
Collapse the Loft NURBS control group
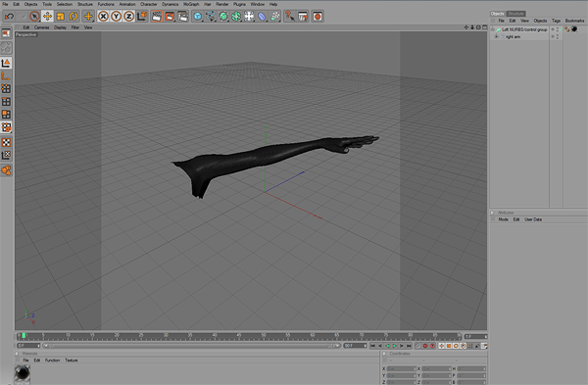[492, 29]
